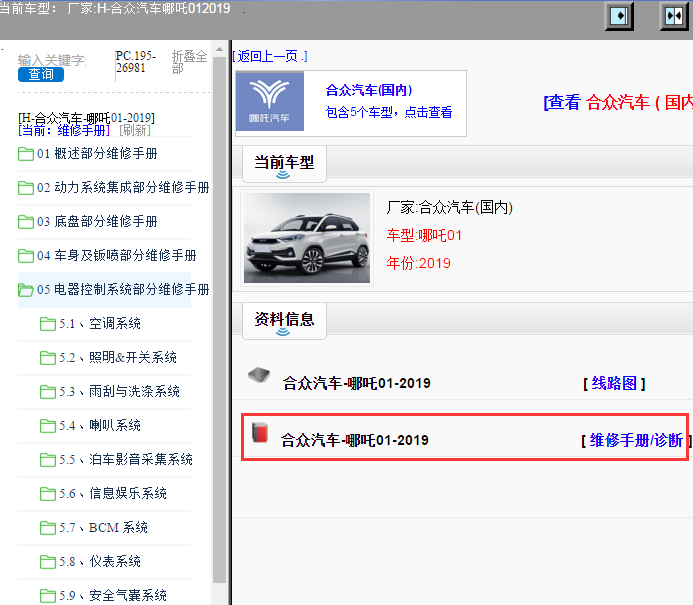This screenshot has height=605, width=693.
Task: Click the left panel scrollbar up arrow
Action: click(219, 49)
